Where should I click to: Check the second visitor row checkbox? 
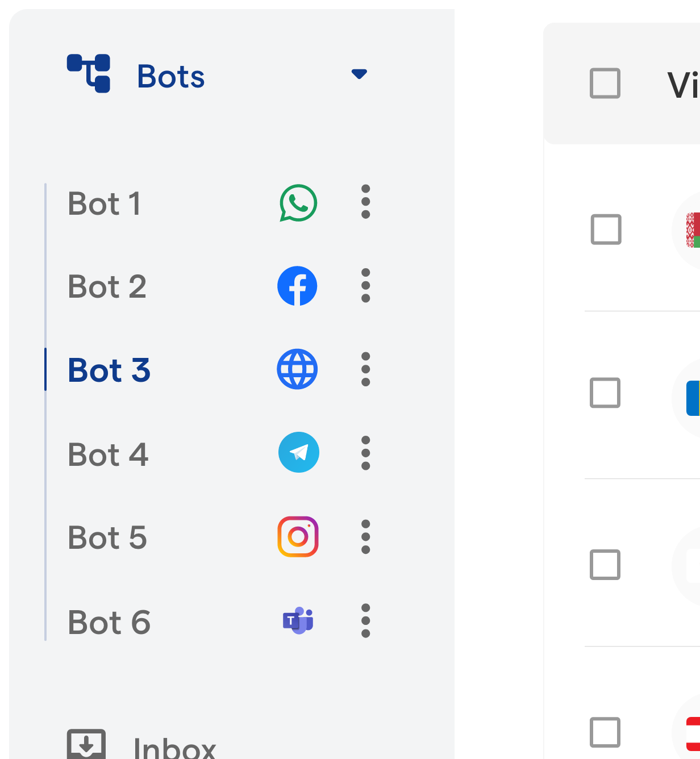click(x=605, y=393)
